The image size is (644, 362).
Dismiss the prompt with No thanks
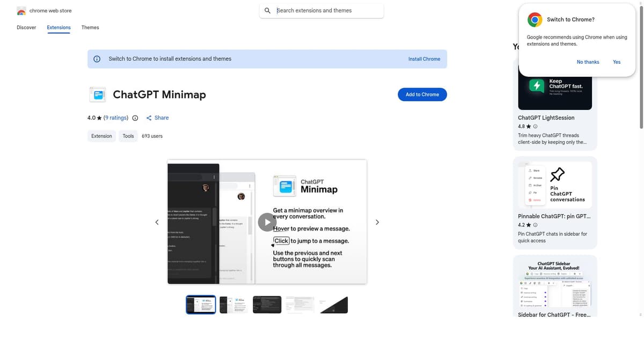[x=588, y=62]
